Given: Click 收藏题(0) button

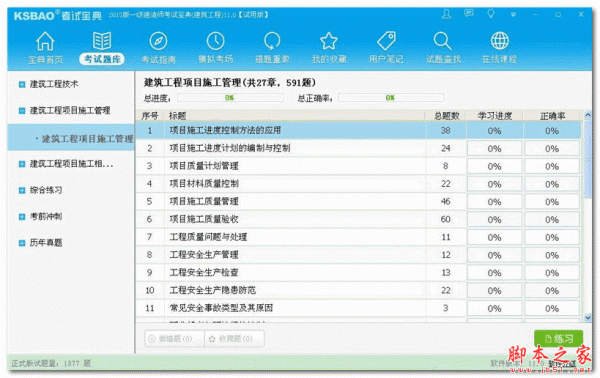Looking at the screenshot, I should (x=235, y=339).
